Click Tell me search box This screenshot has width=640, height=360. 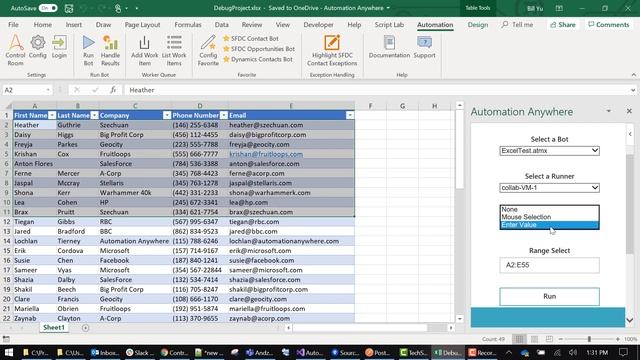point(517,24)
